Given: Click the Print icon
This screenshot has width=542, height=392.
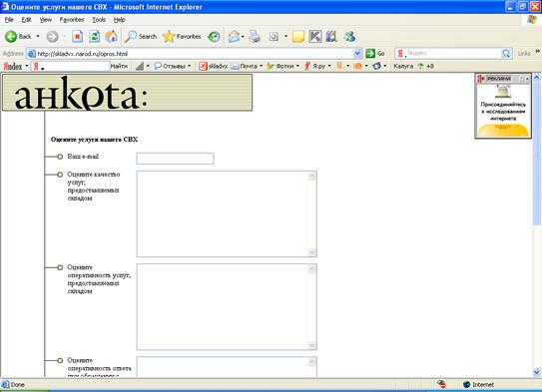Looking at the screenshot, I should [255, 36].
